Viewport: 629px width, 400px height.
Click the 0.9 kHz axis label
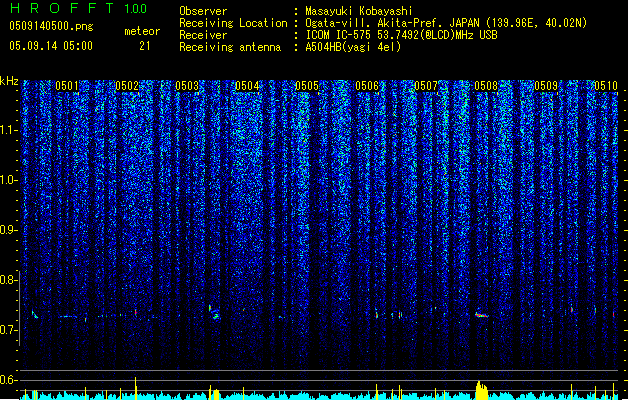click(x=9, y=230)
